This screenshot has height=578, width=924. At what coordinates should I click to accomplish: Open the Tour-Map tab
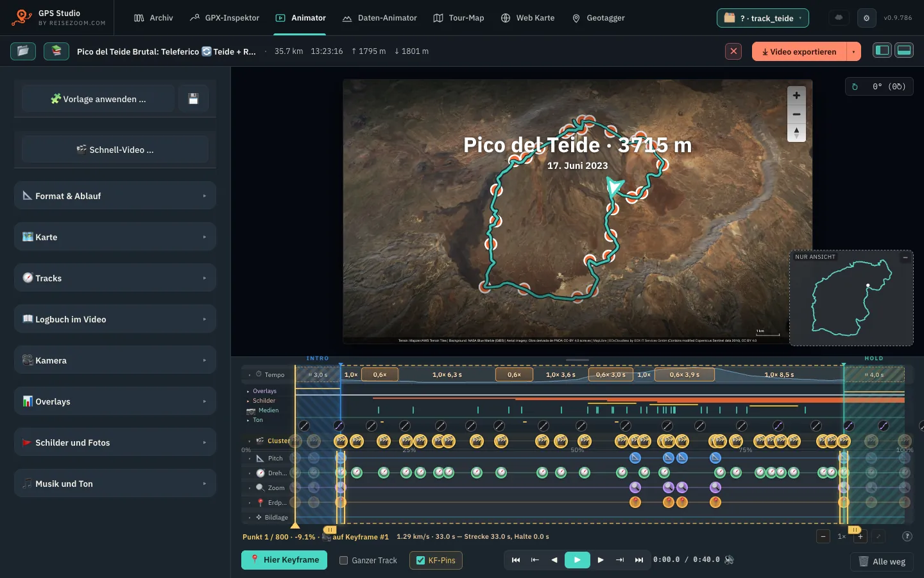pos(459,18)
